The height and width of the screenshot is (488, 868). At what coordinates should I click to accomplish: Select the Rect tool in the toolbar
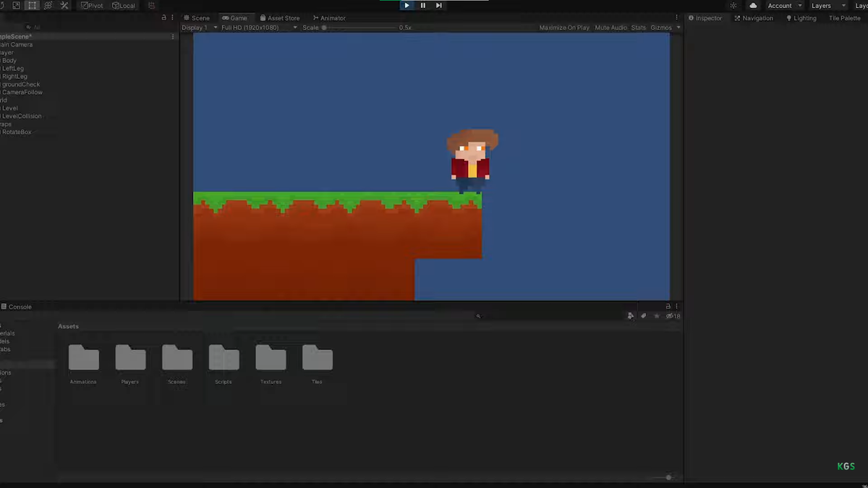pos(31,5)
